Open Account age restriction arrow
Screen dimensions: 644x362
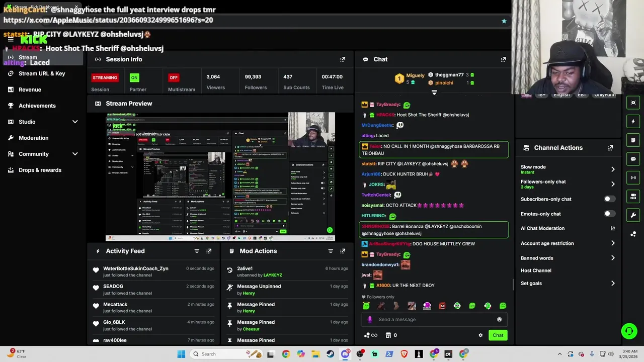click(x=613, y=243)
